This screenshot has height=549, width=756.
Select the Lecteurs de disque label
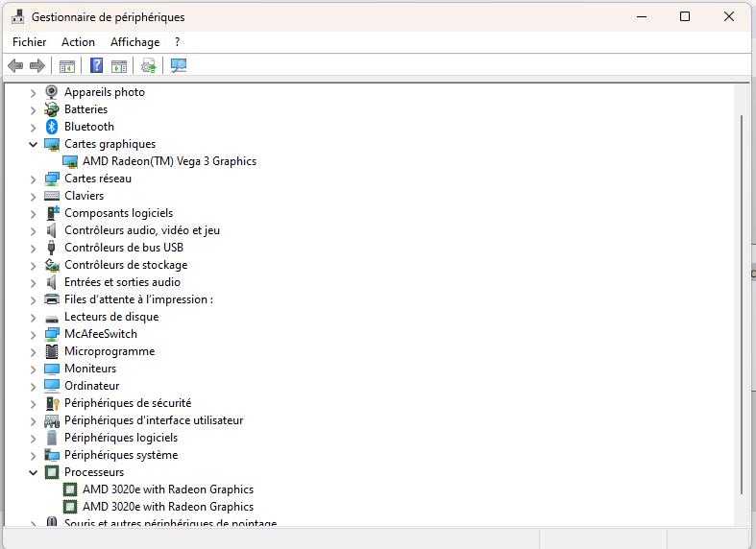pyautogui.click(x=111, y=317)
